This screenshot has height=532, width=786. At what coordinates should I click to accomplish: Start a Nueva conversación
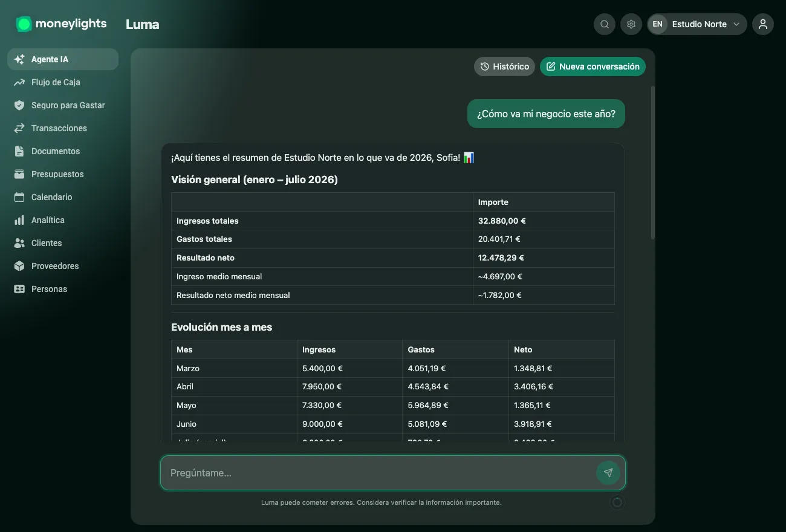(593, 66)
